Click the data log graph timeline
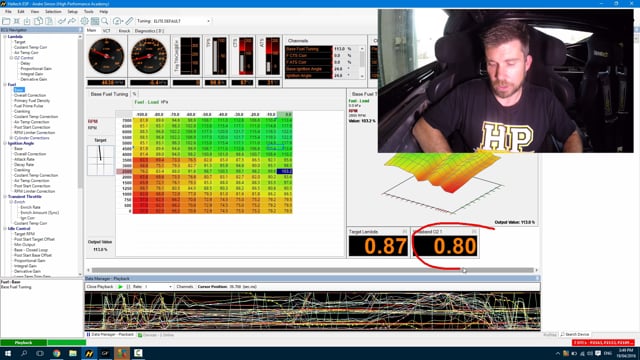 click(x=312, y=311)
